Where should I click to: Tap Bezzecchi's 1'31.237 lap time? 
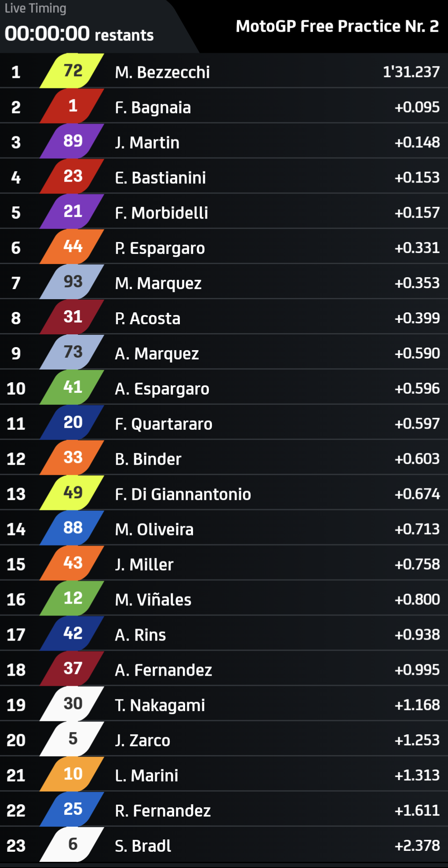411,72
